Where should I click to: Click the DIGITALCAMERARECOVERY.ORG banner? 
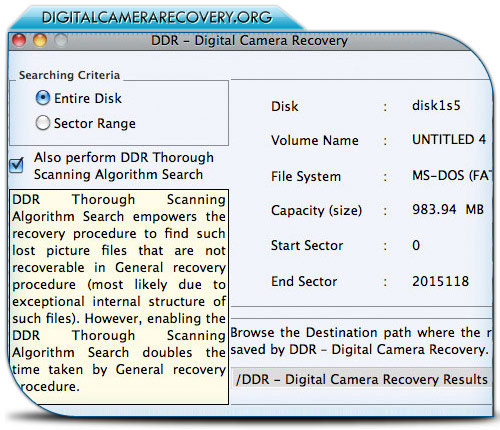(157, 17)
